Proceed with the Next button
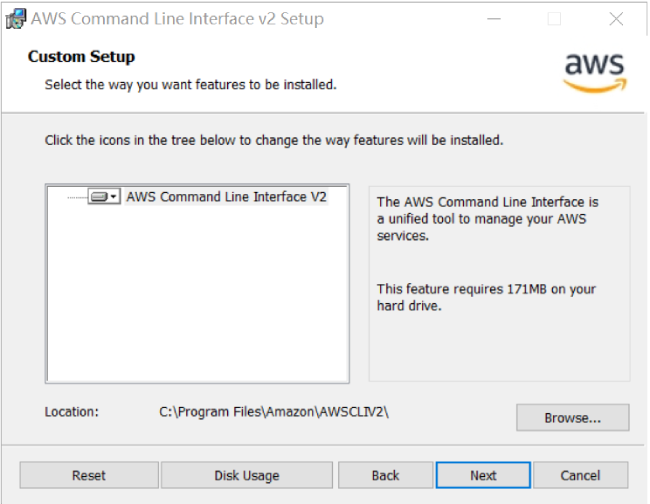650x504 pixels. coord(483,475)
